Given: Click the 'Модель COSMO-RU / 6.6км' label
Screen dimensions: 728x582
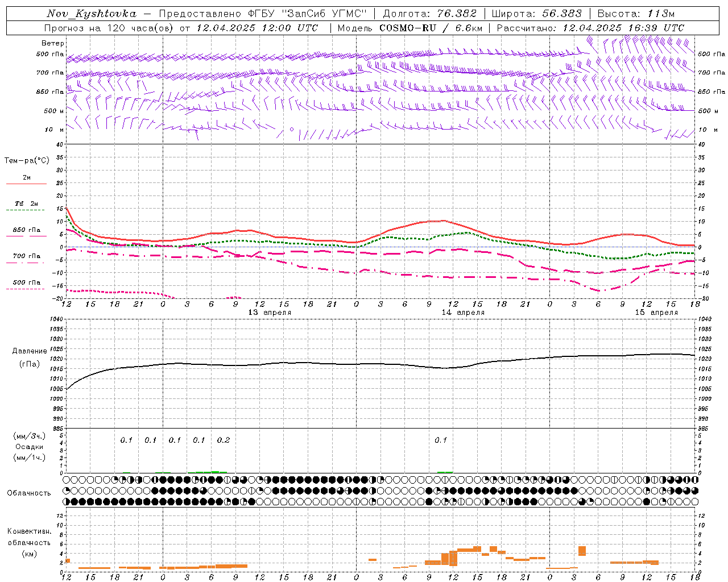Looking at the screenshot, I should click(x=409, y=28).
